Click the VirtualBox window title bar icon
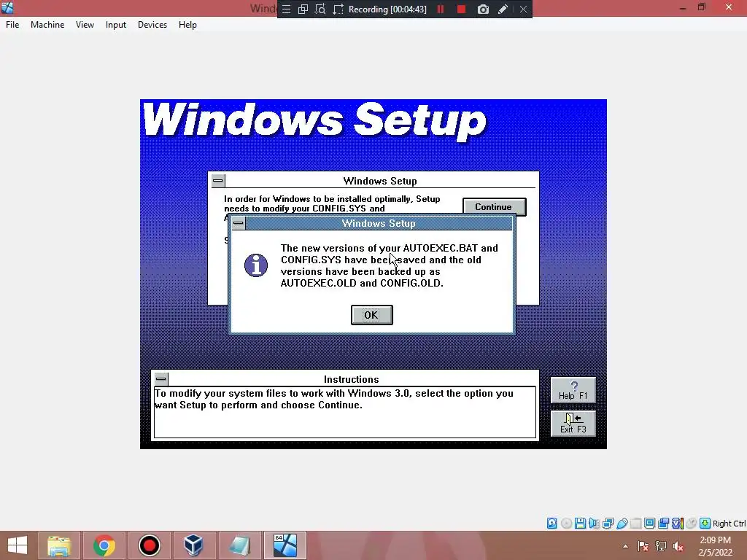Screen dimensions: 747x560 click(x=7, y=7)
